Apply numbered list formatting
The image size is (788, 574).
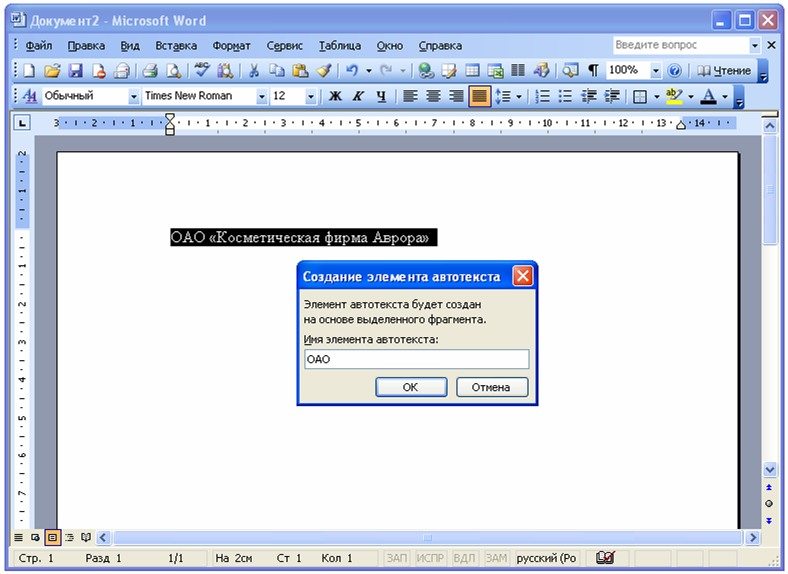[542, 95]
